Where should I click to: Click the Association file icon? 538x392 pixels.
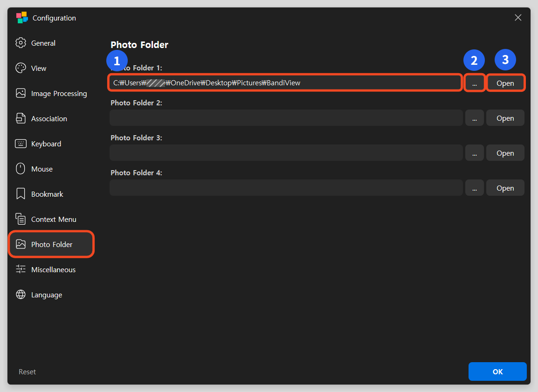click(x=21, y=118)
